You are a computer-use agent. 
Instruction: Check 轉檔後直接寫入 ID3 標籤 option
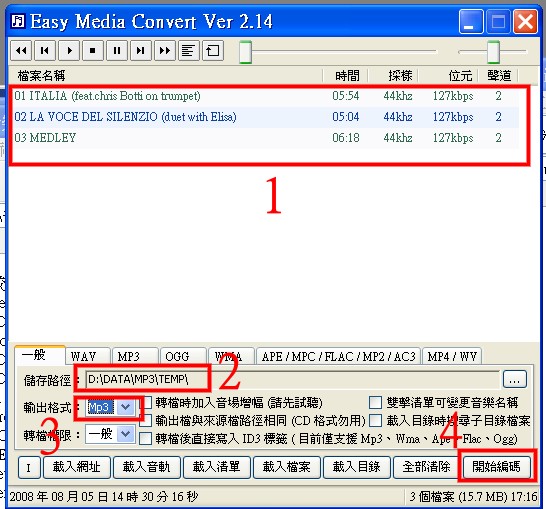click(145, 439)
